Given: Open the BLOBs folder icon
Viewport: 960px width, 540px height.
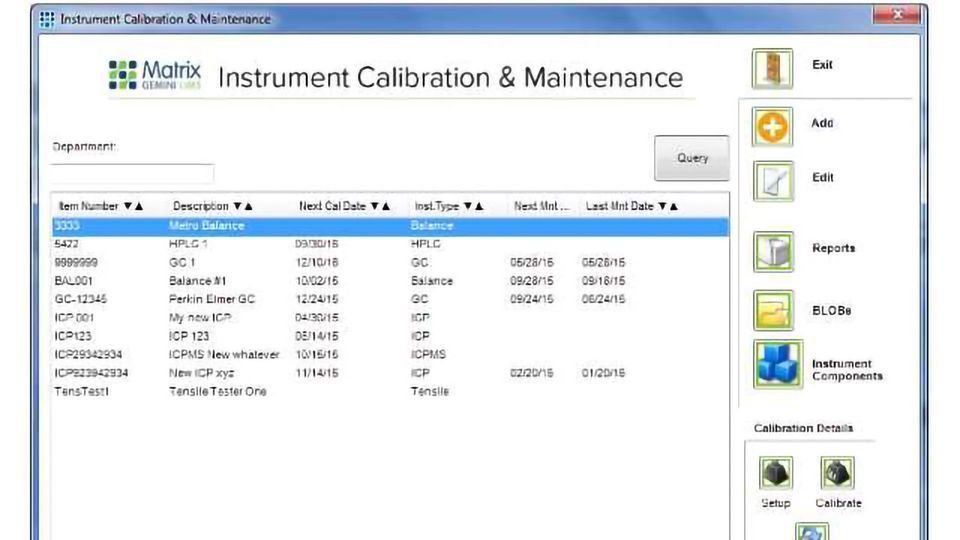Looking at the screenshot, I should coord(773,310).
